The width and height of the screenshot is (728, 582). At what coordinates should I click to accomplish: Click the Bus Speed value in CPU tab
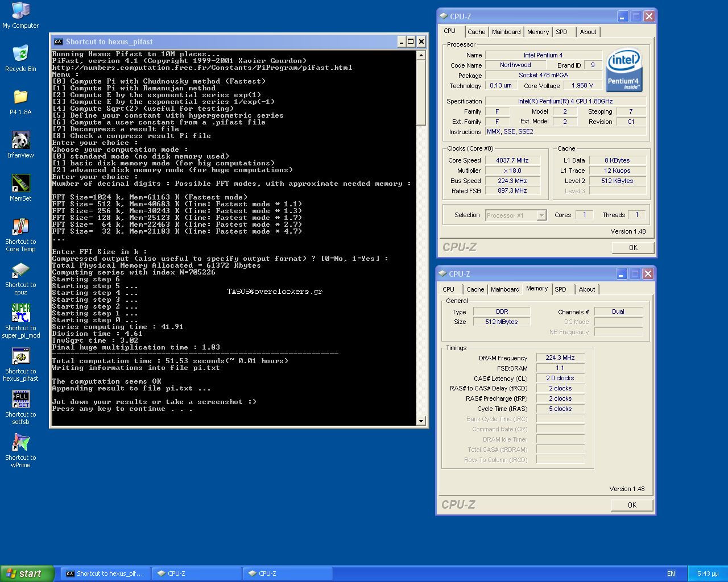512,181
